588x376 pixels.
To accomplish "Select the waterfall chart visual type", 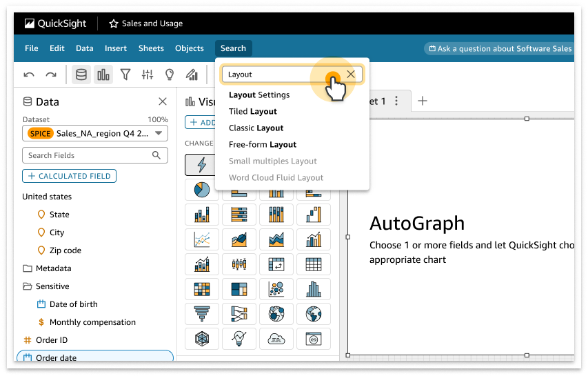I will (x=313, y=215).
